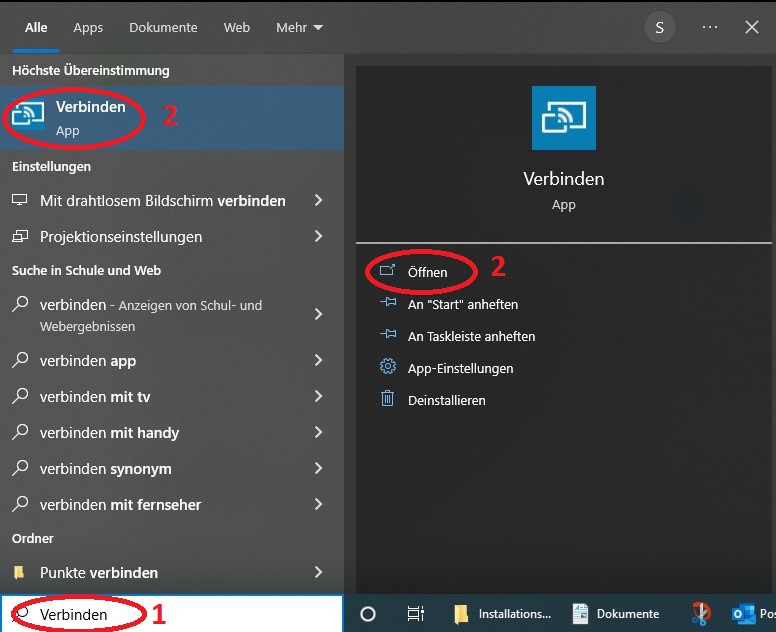Open Task View icon in taskbar
Image resolution: width=776 pixels, height=632 pixels.
[416, 614]
